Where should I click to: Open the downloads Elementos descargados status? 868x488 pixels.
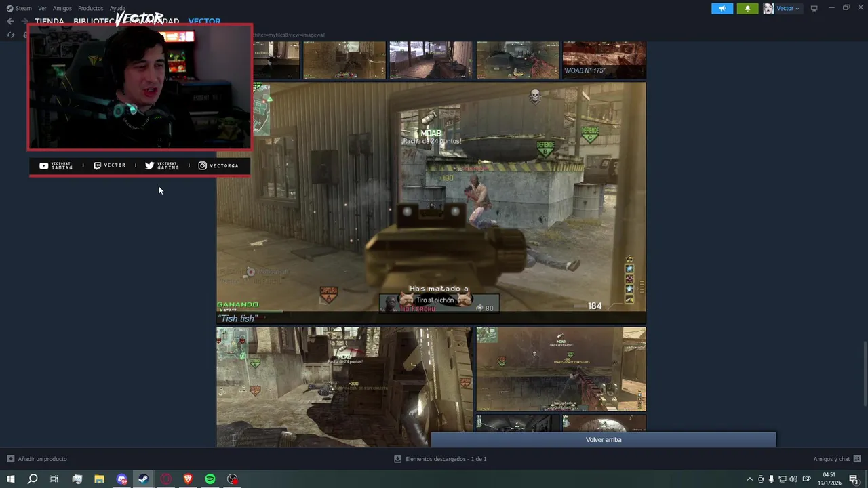pyautogui.click(x=446, y=459)
